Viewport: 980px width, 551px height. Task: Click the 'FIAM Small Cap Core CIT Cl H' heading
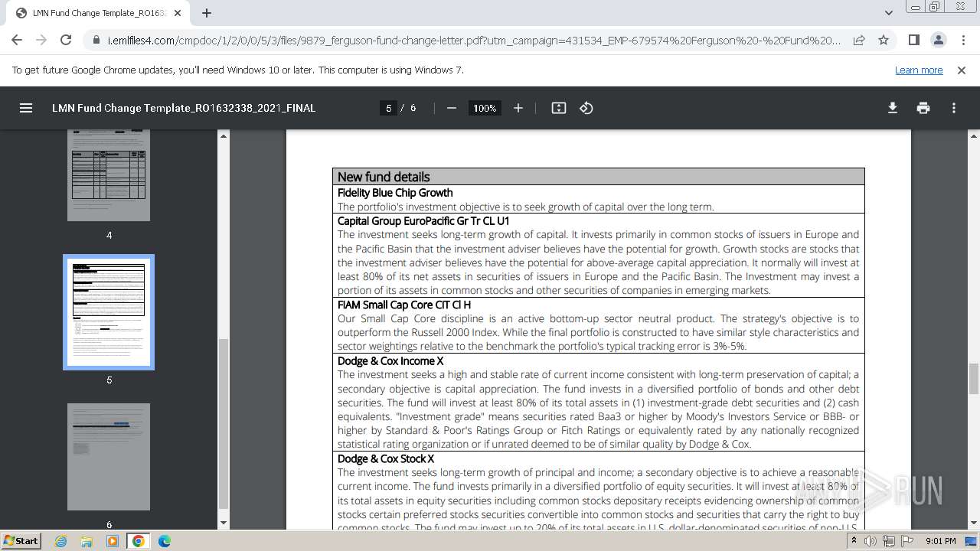click(x=404, y=305)
